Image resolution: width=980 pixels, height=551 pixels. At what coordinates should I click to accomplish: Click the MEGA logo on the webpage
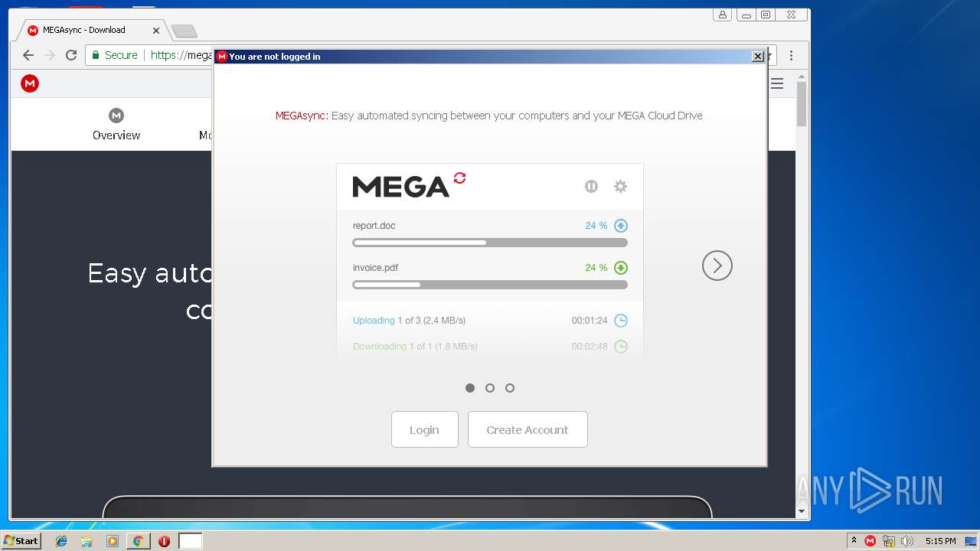(x=30, y=83)
